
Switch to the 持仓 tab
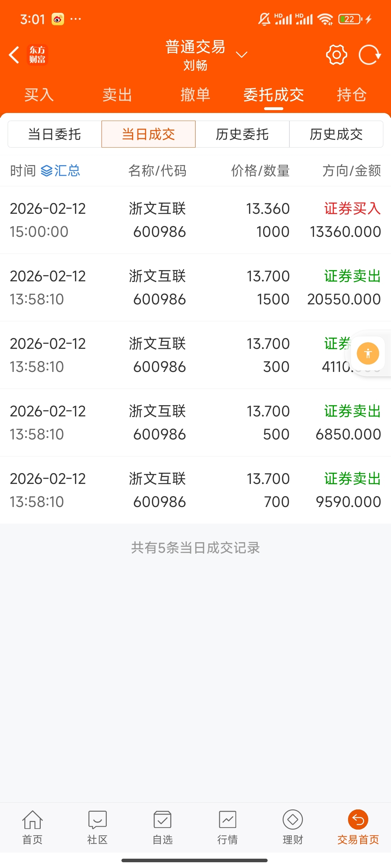click(x=352, y=95)
